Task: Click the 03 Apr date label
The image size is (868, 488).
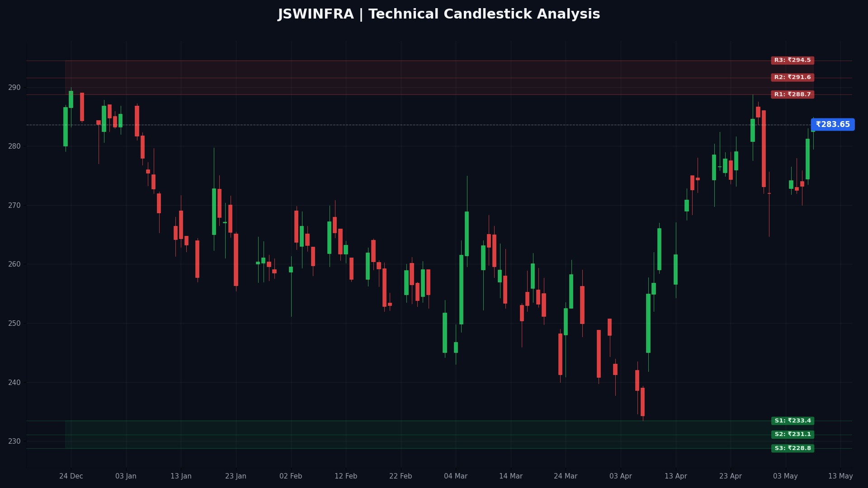Action: pyautogui.click(x=621, y=476)
